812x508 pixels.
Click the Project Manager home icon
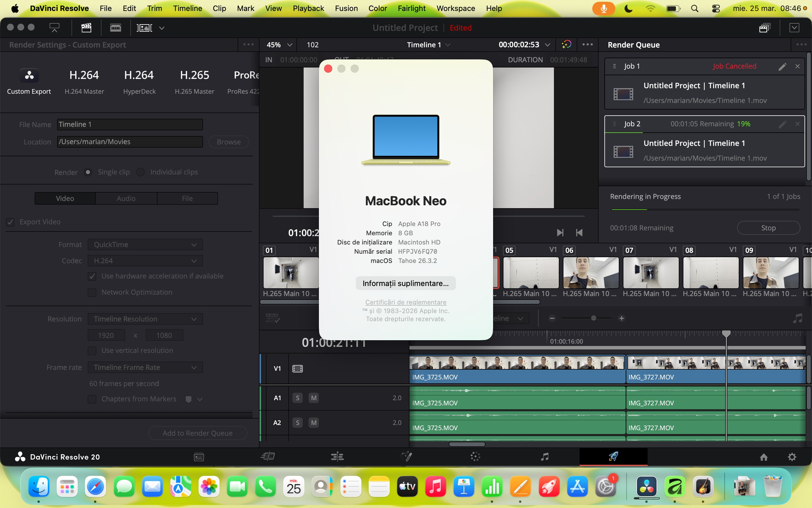point(764,457)
